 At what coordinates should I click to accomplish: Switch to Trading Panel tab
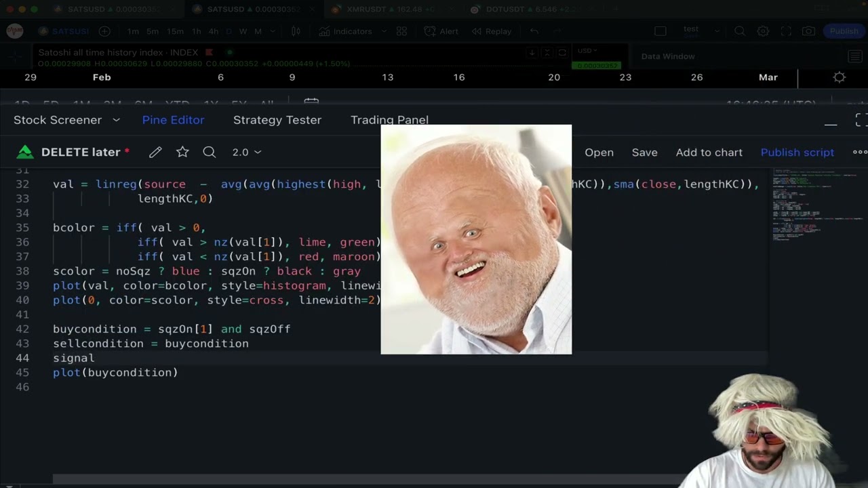389,120
